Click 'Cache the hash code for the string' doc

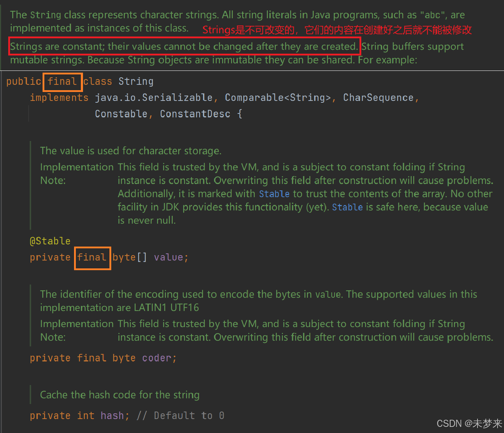pyautogui.click(x=120, y=395)
